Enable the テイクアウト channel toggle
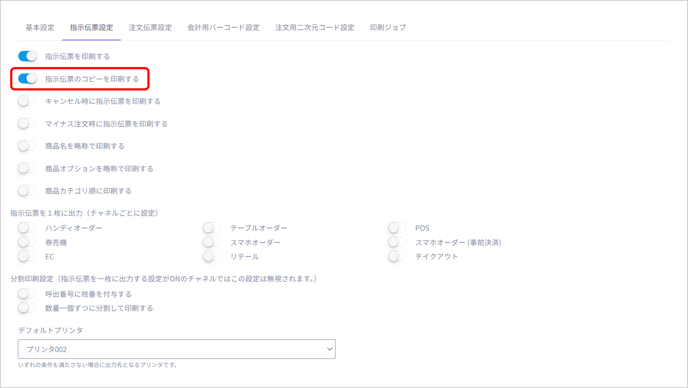Viewport: 688px width, 388px height. (x=397, y=256)
